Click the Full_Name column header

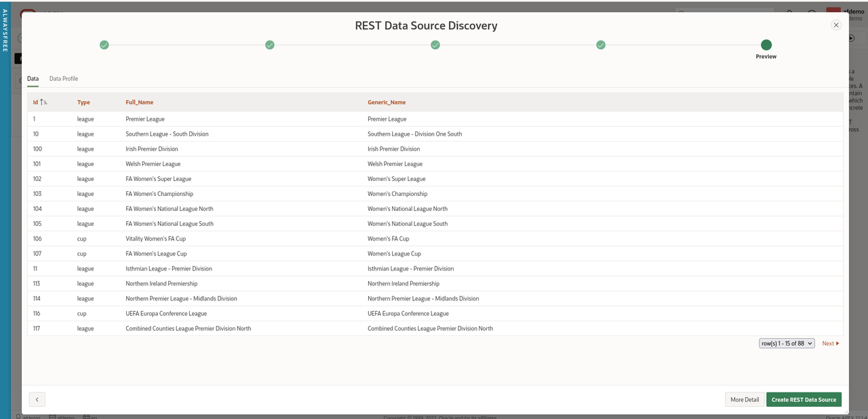coord(141,102)
